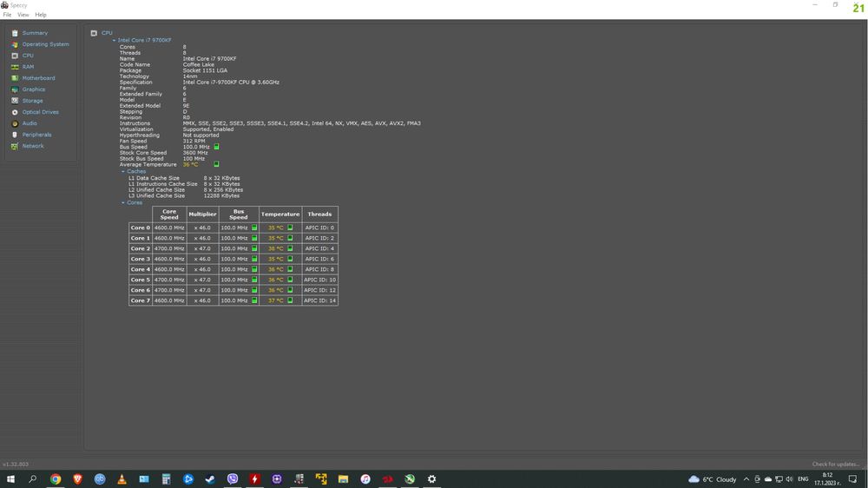Open the View menu
Image resolution: width=868 pixels, height=488 pixels.
23,15
